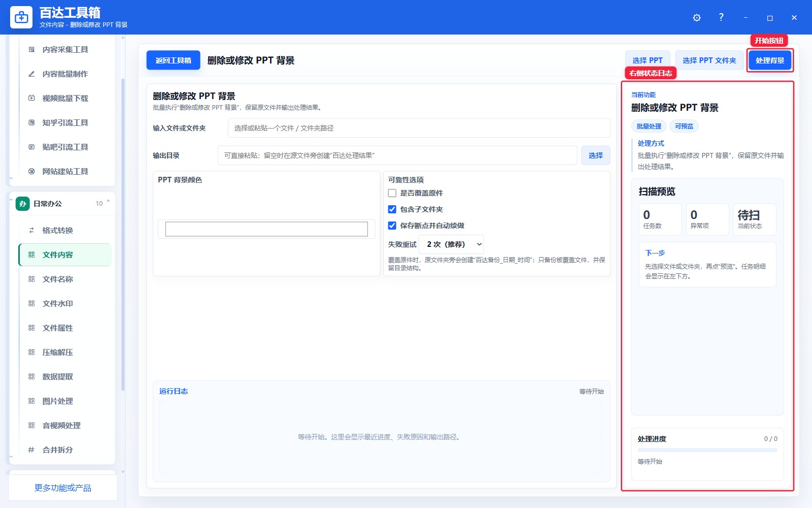Click the 处理进度 progress bar

tap(707, 450)
